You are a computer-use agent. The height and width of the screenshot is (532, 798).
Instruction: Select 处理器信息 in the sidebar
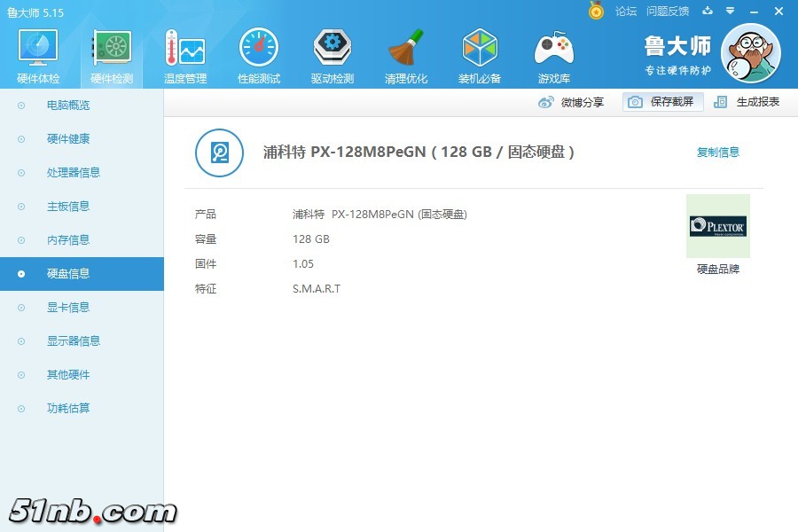point(74,173)
